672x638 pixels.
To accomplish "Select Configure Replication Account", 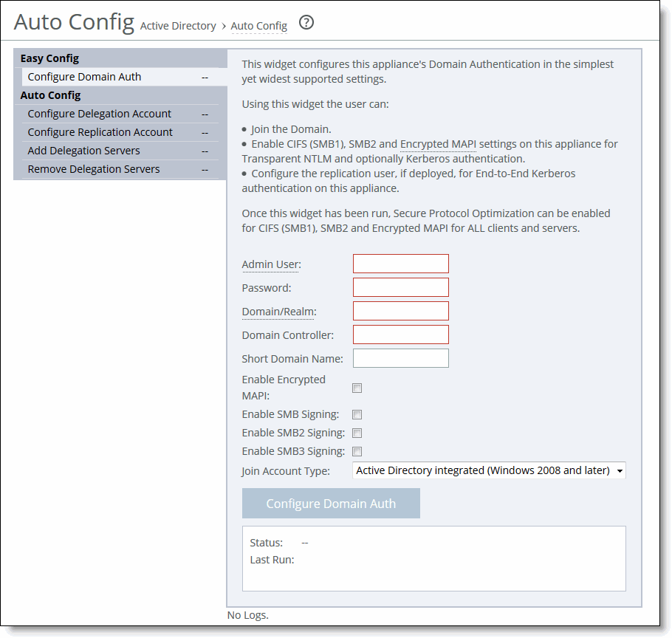I will coord(99,131).
